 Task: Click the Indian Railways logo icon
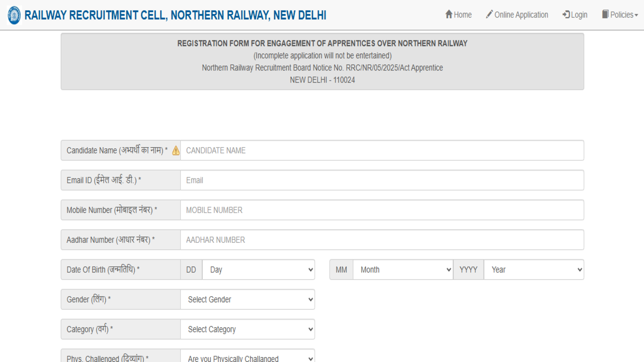[x=15, y=15]
